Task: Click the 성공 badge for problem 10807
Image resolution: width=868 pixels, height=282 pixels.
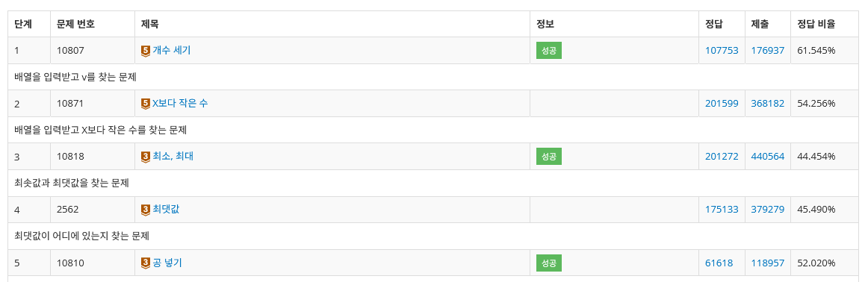Action: pyautogui.click(x=548, y=50)
